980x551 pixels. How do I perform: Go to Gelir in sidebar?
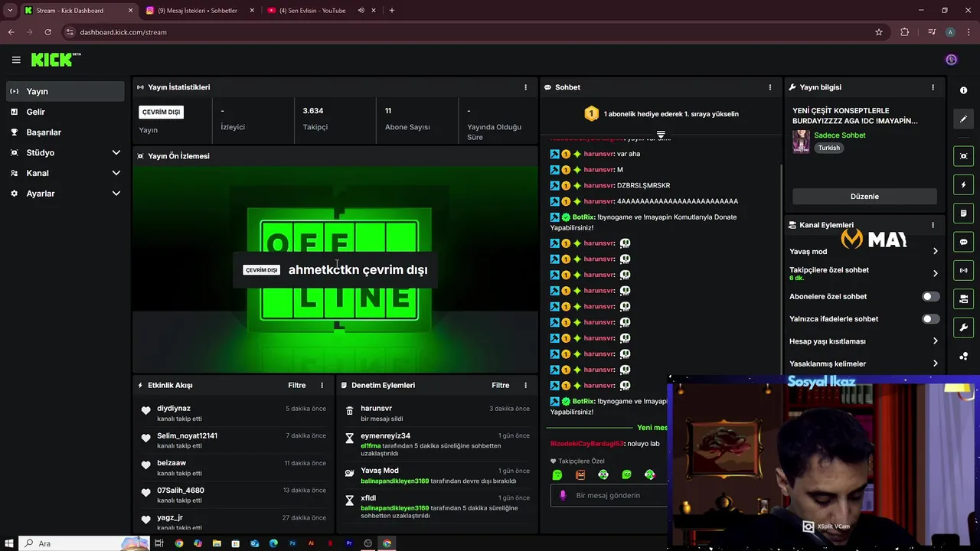click(x=65, y=112)
